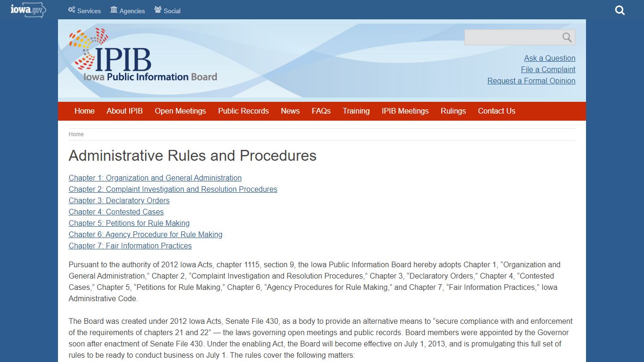This screenshot has width=644, height=362.
Task: Open the Ask a Question link
Action: coord(550,58)
